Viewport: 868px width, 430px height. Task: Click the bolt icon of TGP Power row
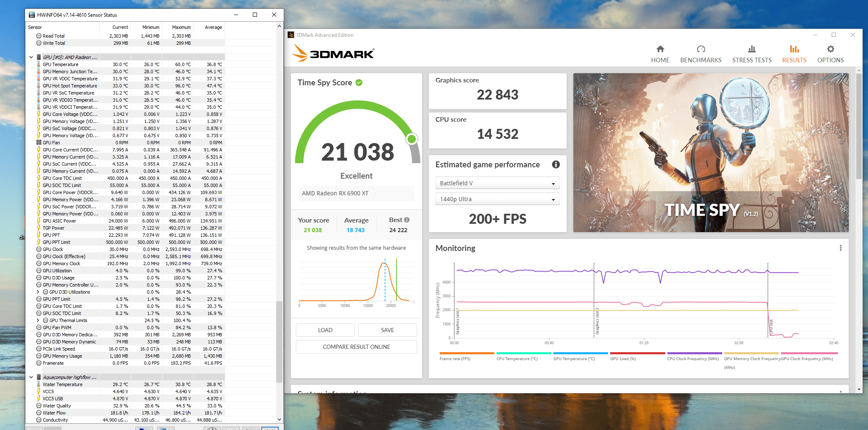39,228
